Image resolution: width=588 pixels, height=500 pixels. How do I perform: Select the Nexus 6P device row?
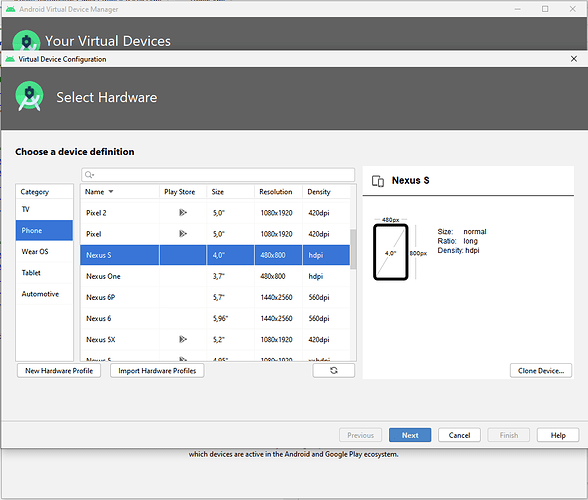click(x=215, y=297)
